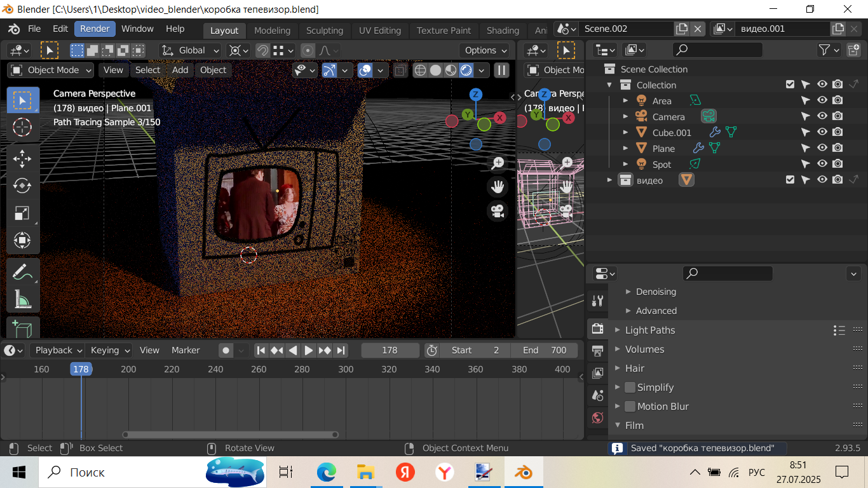Switch to the Shading workspace tab
868x488 pixels.
(503, 30)
